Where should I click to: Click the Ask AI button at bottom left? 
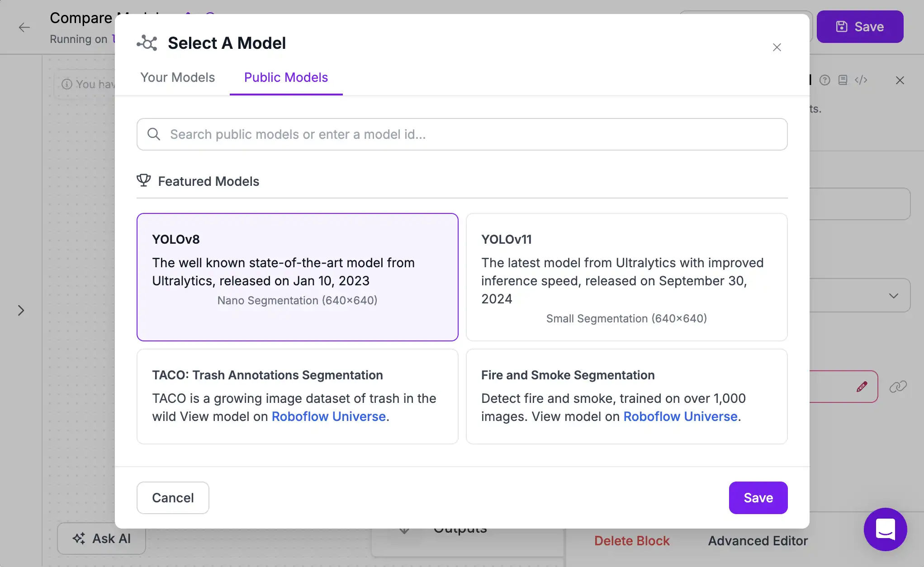click(101, 538)
